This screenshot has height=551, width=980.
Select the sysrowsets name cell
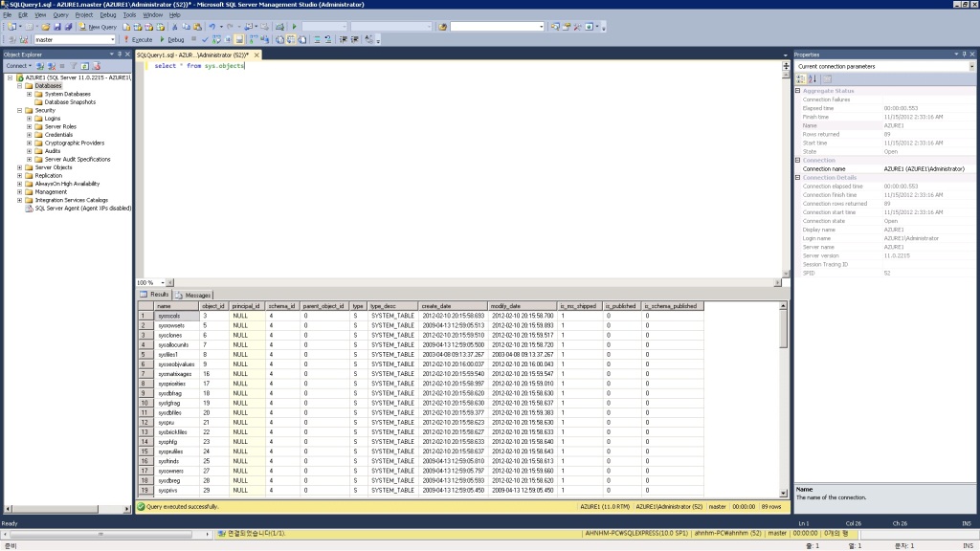[x=176, y=325]
